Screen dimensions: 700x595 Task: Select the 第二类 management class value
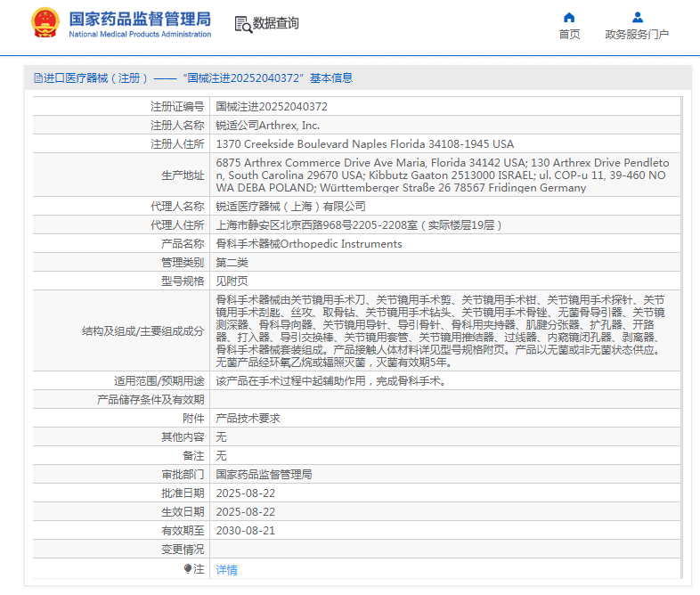point(232,263)
